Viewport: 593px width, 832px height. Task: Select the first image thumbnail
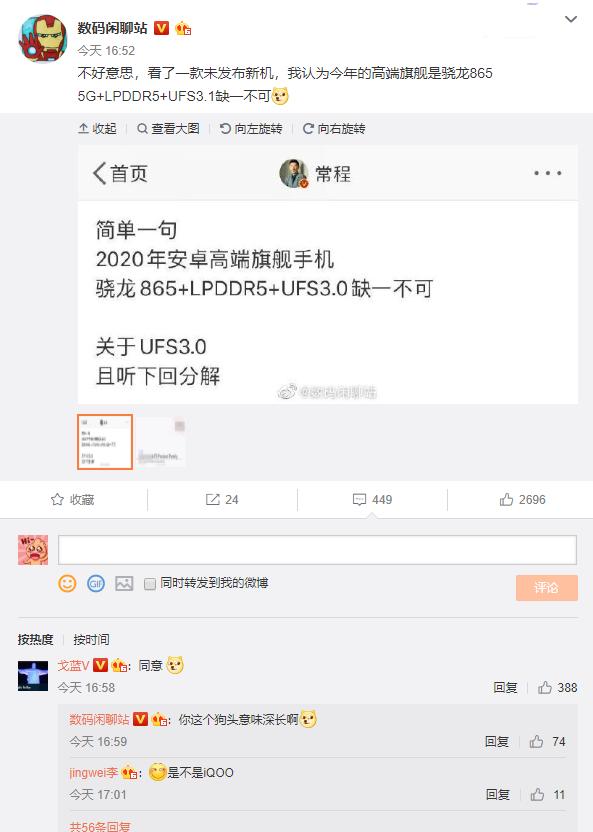point(104,442)
